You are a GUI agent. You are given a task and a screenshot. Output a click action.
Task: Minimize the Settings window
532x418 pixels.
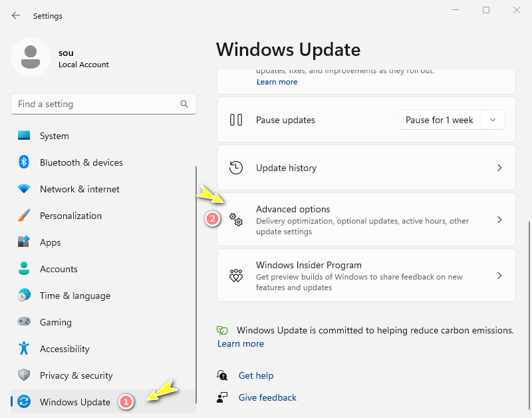[x=456, y=10]
